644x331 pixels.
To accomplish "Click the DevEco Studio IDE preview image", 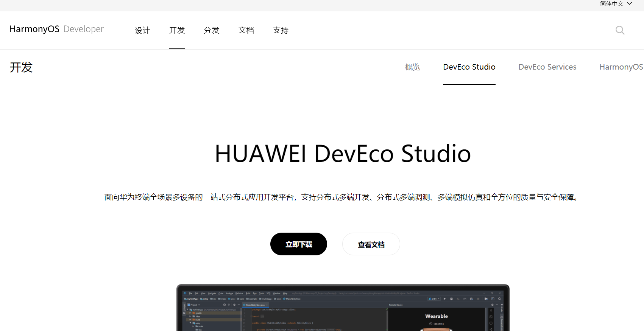I will [343, 308].
